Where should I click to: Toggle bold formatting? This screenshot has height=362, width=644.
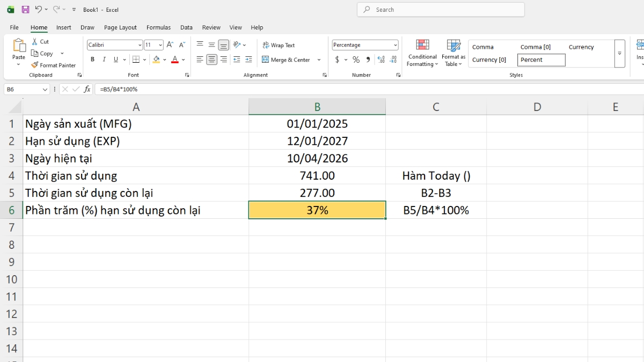pyautogui.click(x=92, y=60)
